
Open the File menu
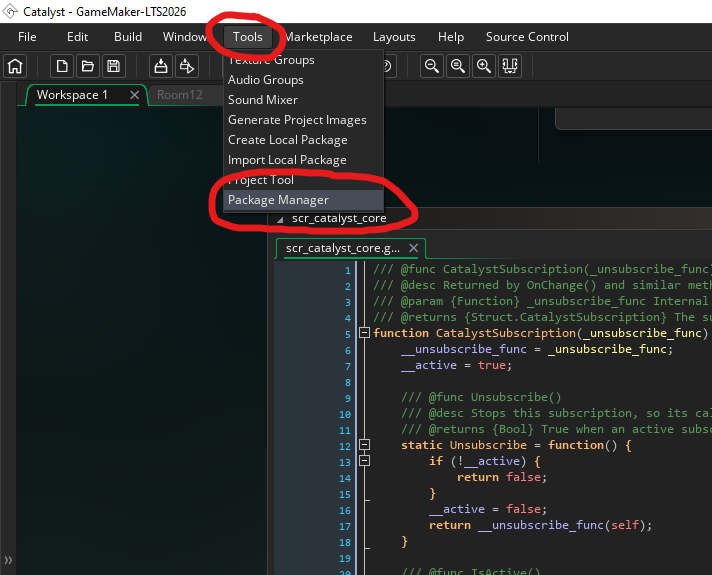click(x=27, y=37)
